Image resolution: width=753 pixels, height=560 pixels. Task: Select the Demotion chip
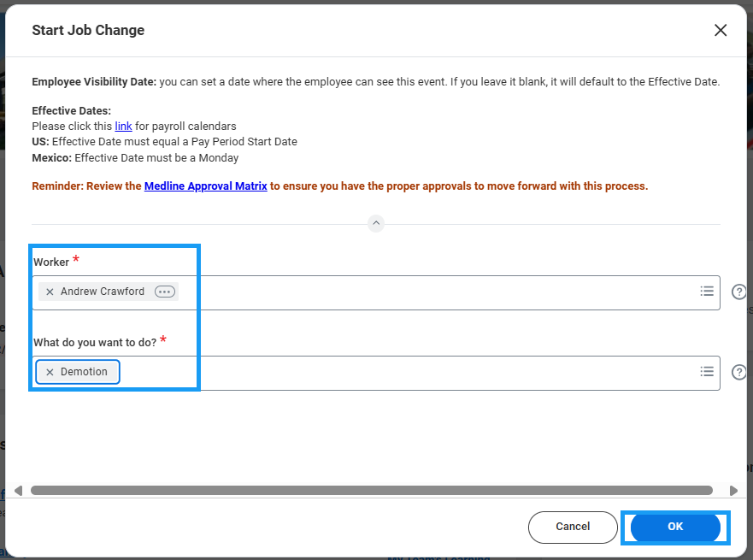84,372
